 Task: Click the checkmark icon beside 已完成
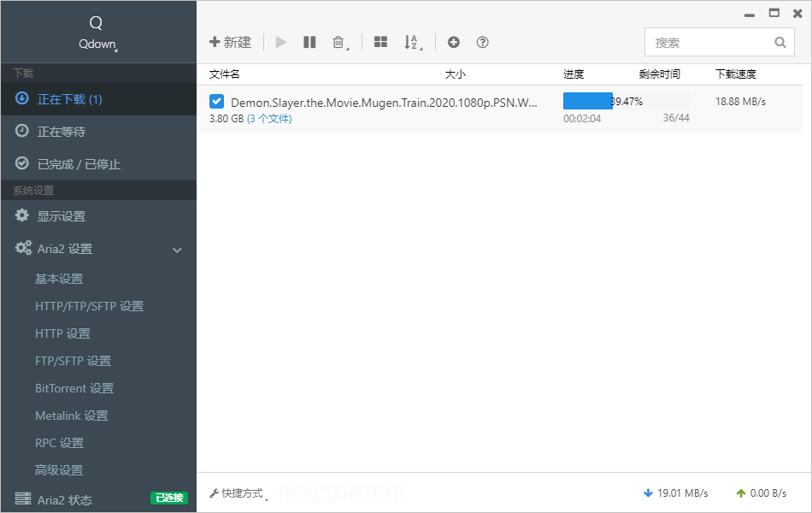[21, 163]
